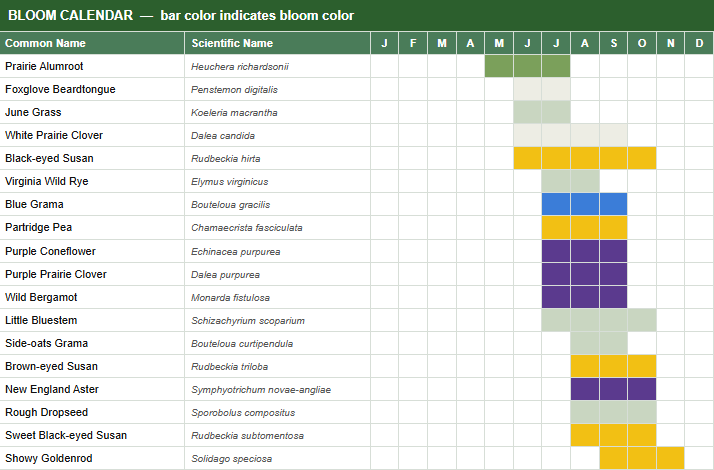Click Blue Grama's blue August bloom cell
Viewport: 714px width, 470px height.
point(585,204)
